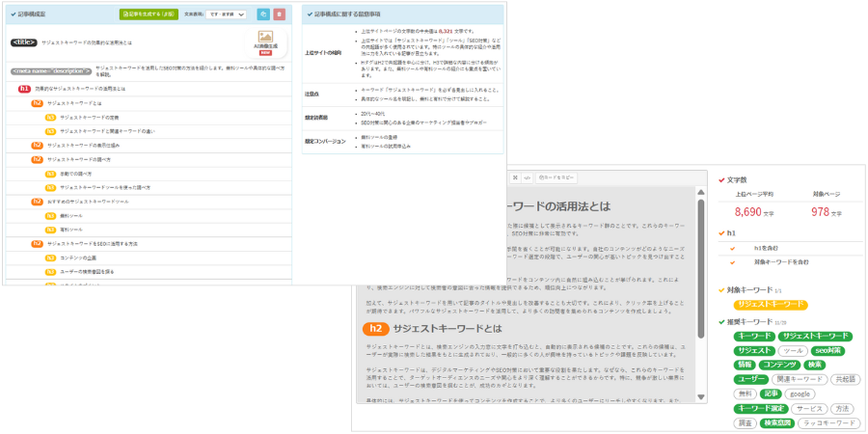Click h3 badge beside コンテンツの企画
The height and width of the screenshot is (434, 868).
click(50, 258)
